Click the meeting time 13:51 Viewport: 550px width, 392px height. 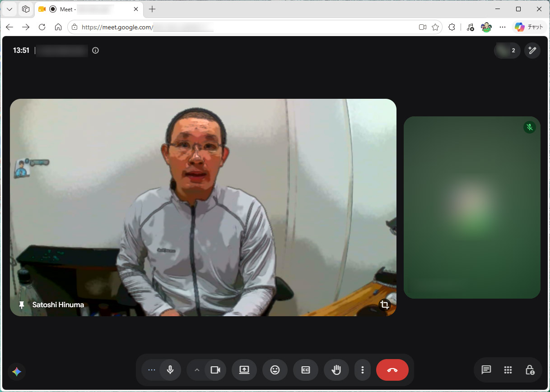[21, 51]
